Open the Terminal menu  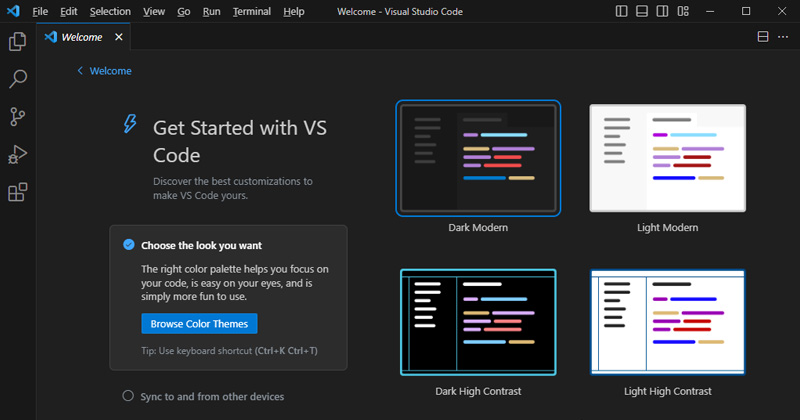pos(251,11)
